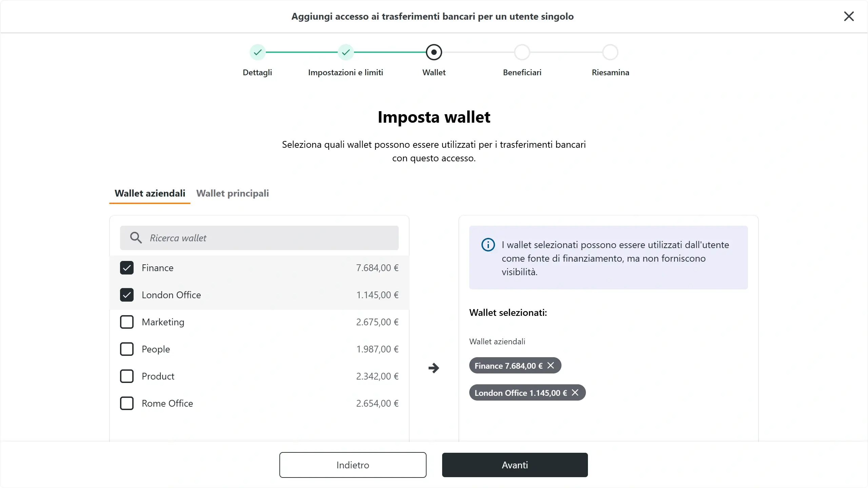The image size is (868, 488).
Task: Select the current Wallet step indicator
Action: tap(434, 52)
